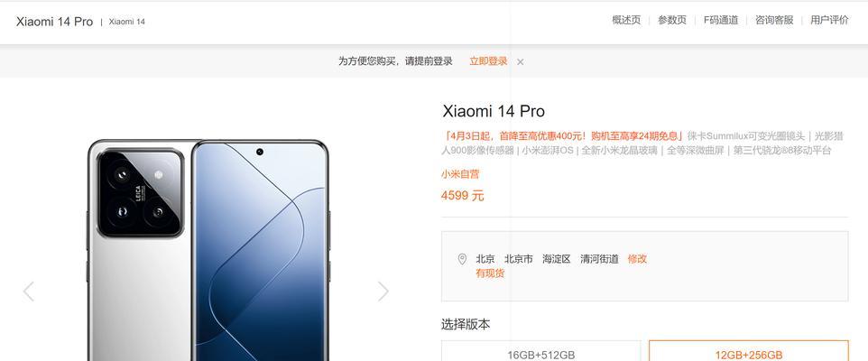Click the location pin icon
The width and height of the screenshot is (868, 361).
click(x=462, y=259)
